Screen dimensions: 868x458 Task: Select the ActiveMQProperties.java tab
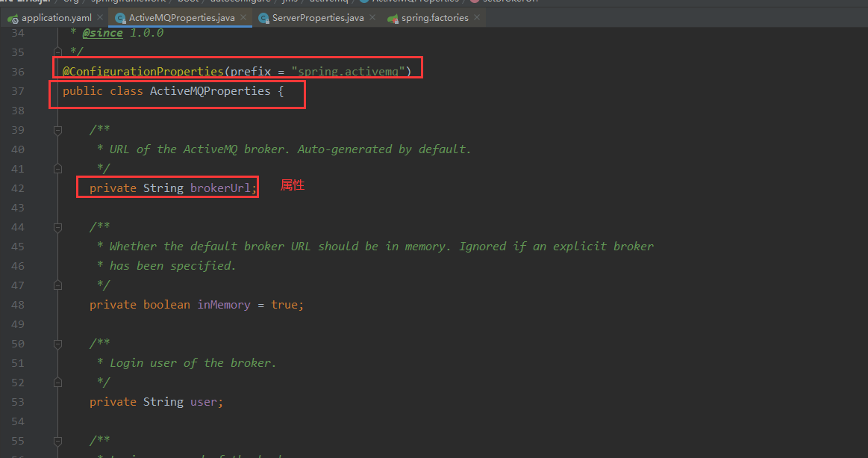[x=181, y=18]
